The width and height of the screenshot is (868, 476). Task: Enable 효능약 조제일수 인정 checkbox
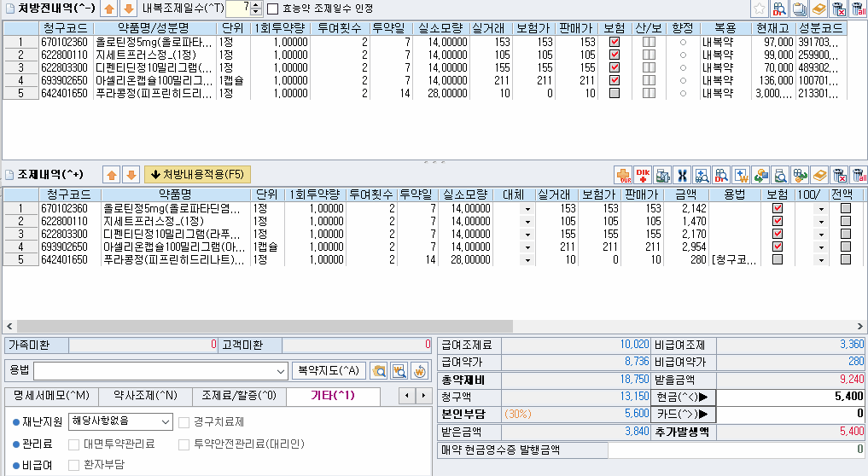(x=273, y=9)
